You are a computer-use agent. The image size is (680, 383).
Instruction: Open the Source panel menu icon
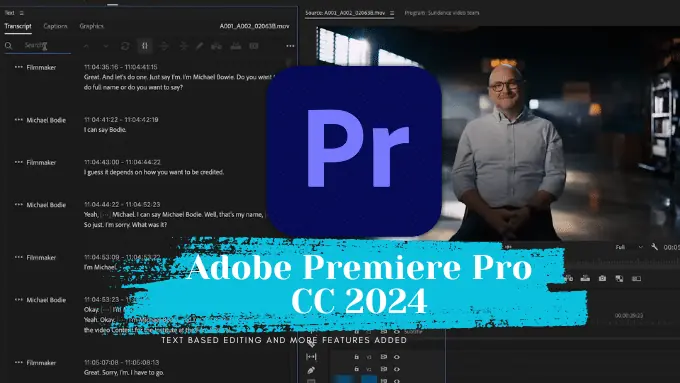392,13
